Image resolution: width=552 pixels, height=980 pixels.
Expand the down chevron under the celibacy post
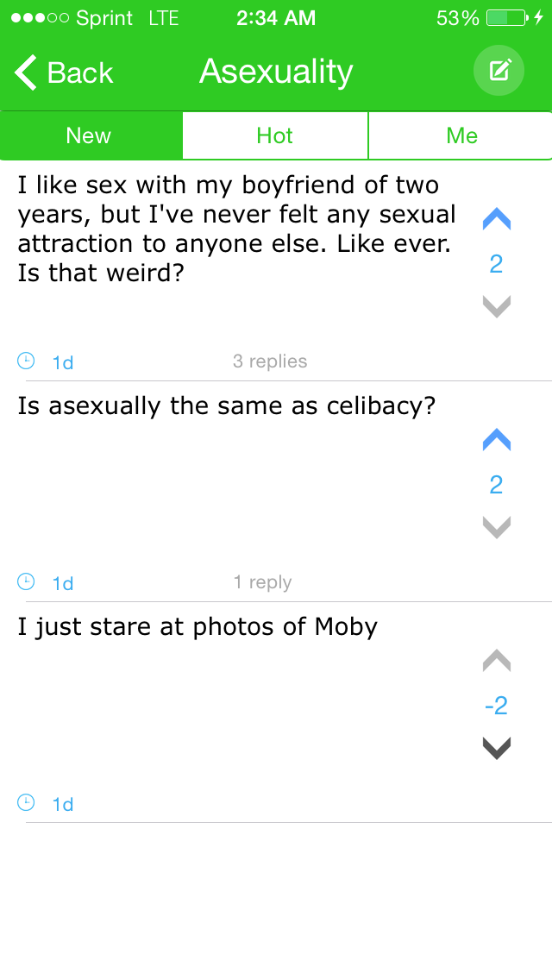(496, 527)
